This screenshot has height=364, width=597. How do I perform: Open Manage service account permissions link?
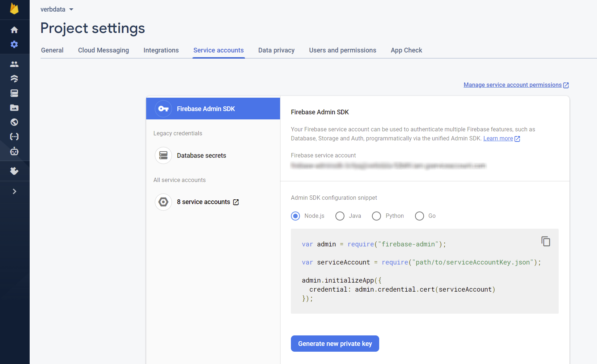tap(513, 85)
